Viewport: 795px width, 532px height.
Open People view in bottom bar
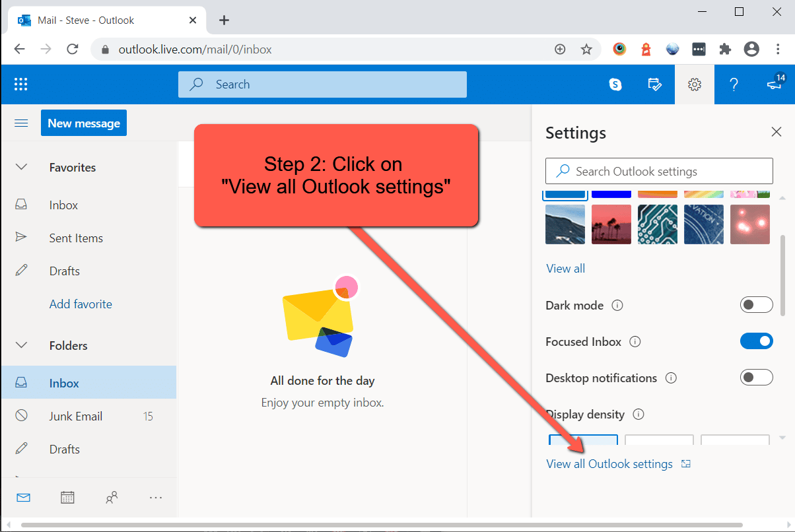[112, 498]
